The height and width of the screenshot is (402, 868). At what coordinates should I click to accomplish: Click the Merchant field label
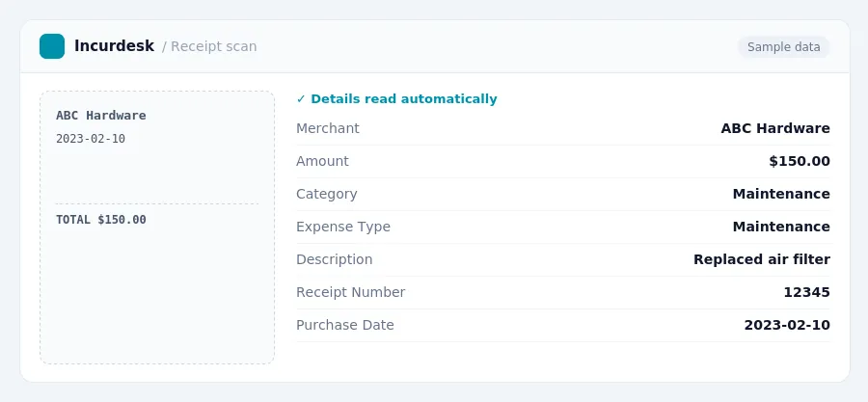(328, 128)
